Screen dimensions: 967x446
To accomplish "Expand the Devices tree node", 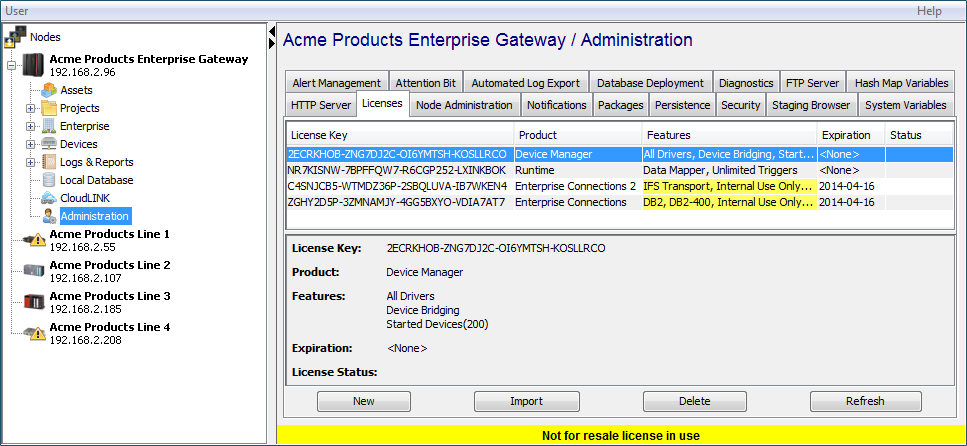I will click(30, 144).
